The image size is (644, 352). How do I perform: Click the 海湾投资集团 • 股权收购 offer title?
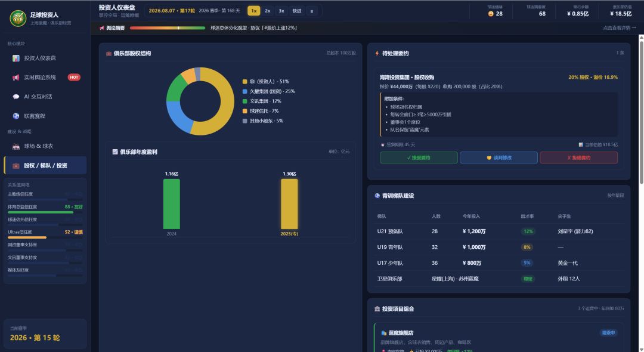pyautogui.click(x=407, y=78)
